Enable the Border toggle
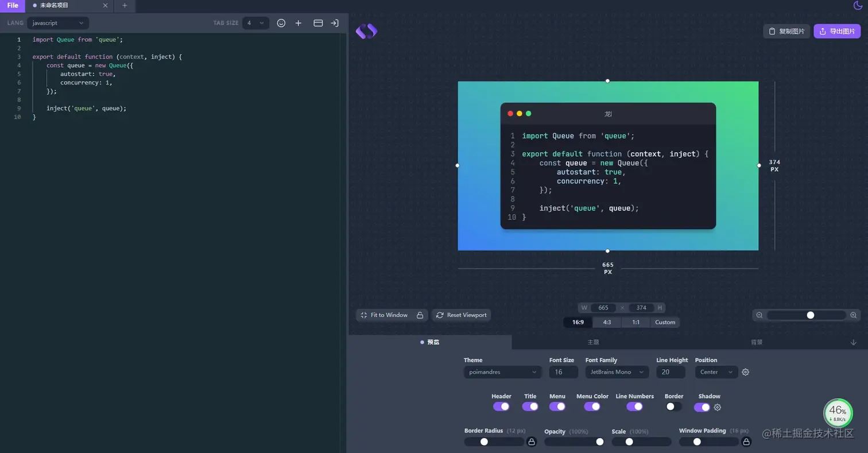868x453 pixels. pos(674,406)
